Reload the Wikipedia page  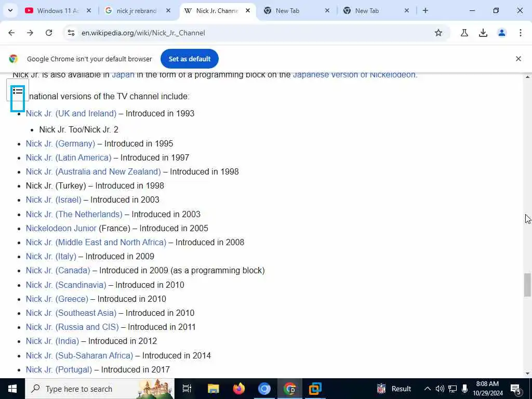pos(49,33)
